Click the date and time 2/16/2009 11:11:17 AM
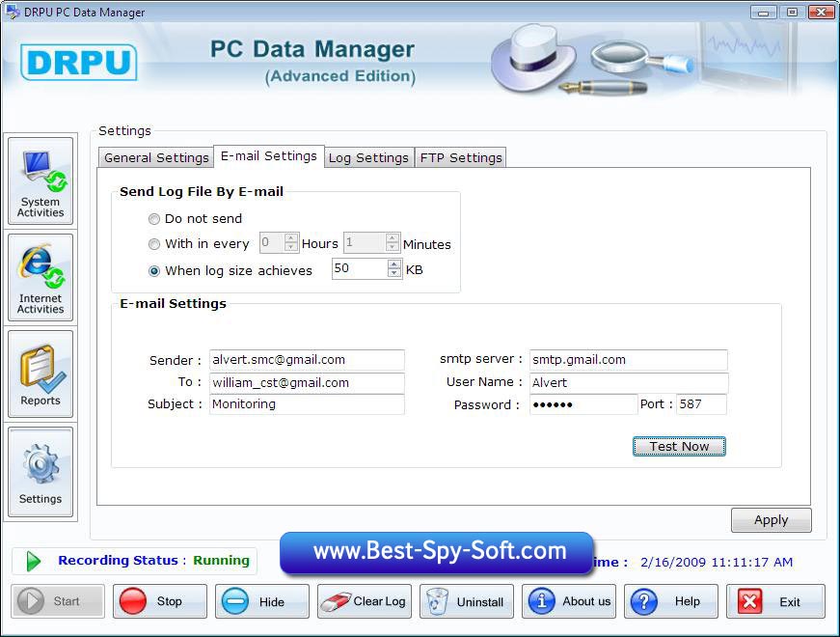The image size is (840, 637). 717,562
